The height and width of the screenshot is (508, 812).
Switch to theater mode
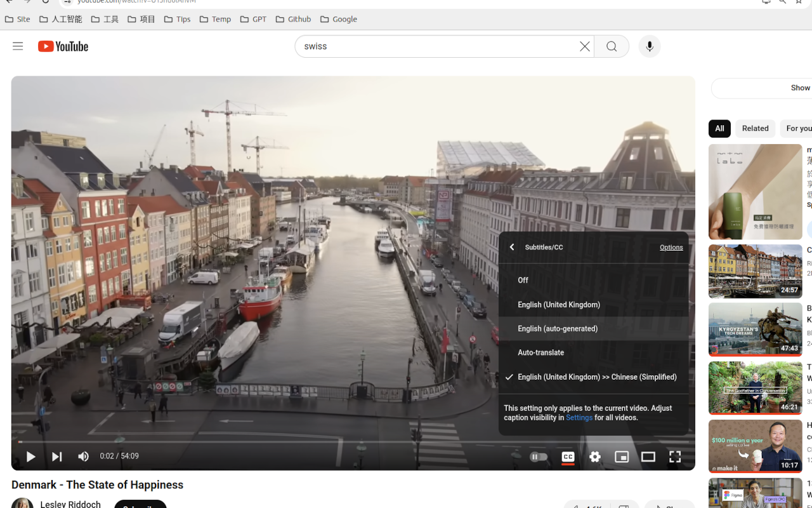[648, 457]
